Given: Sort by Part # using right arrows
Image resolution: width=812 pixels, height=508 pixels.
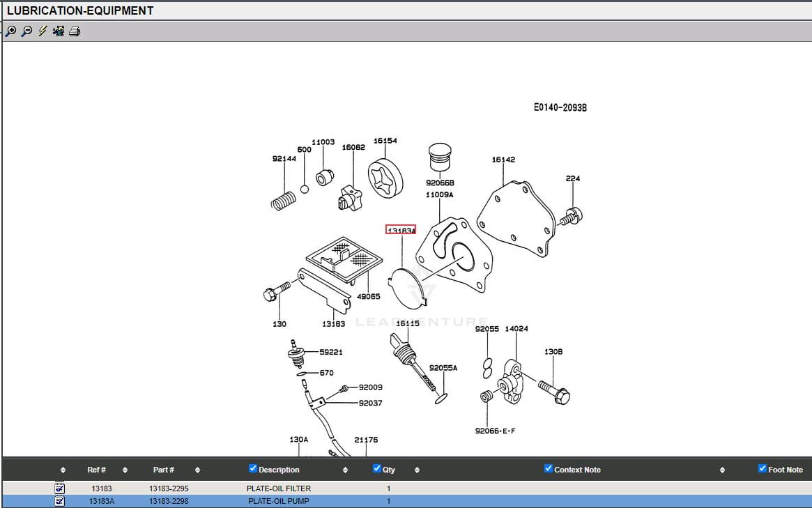Looking at the screenshot, I should pyautogui.click(x=197, y=470).
